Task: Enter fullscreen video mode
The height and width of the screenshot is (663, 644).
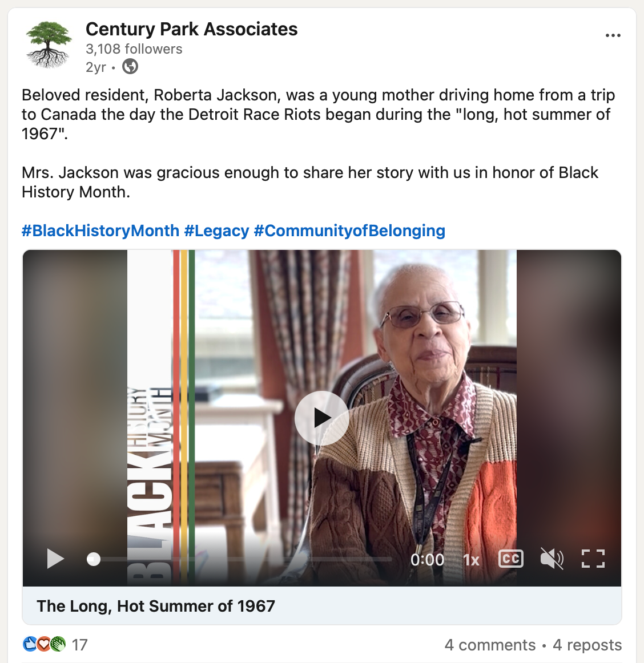Action: (x=593, y=559)
